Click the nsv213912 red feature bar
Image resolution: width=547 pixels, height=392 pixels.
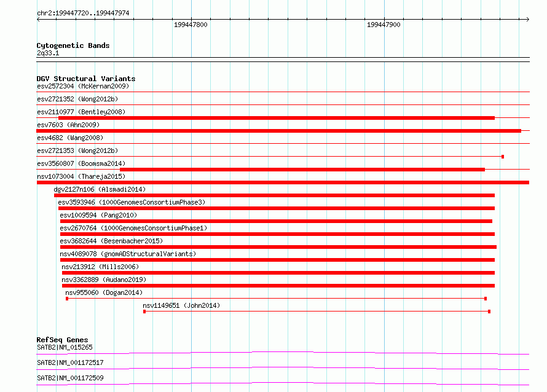(x=278, y=273)
